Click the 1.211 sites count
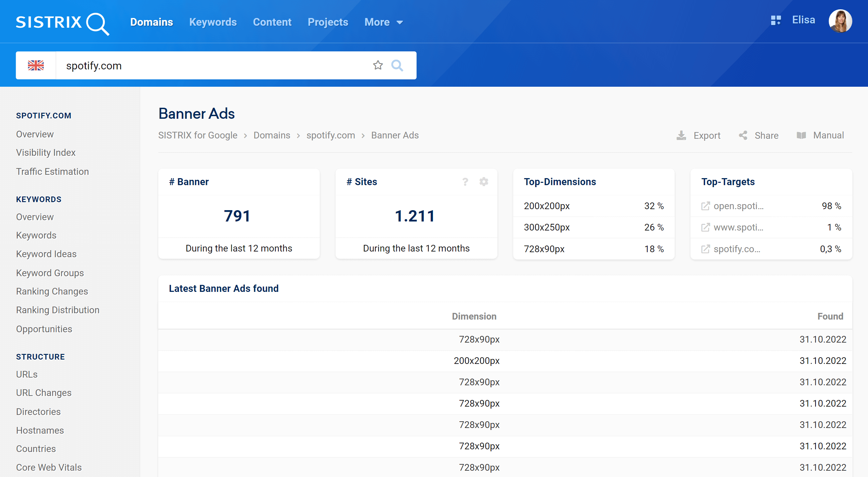Viewport: 868px width, 477px height. click(415, 216)
